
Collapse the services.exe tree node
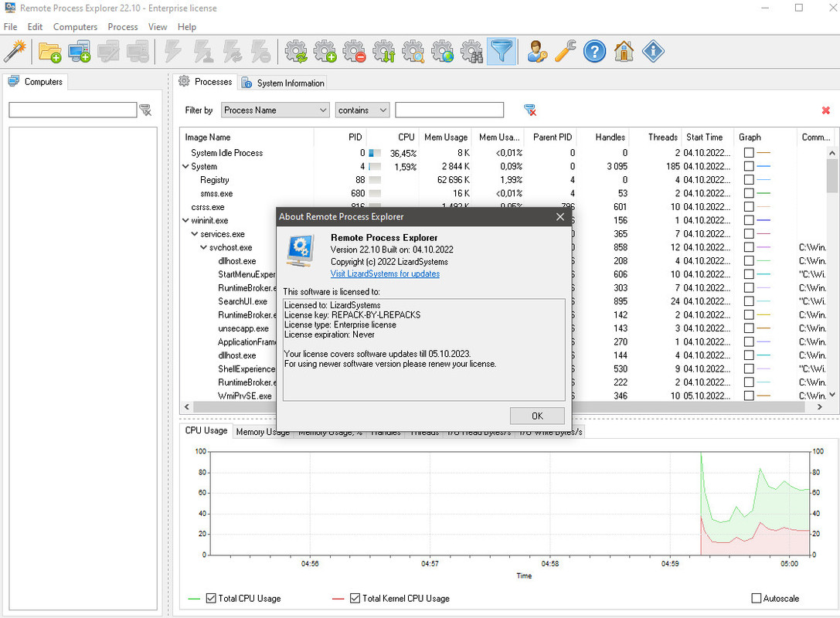pos(195,234)
